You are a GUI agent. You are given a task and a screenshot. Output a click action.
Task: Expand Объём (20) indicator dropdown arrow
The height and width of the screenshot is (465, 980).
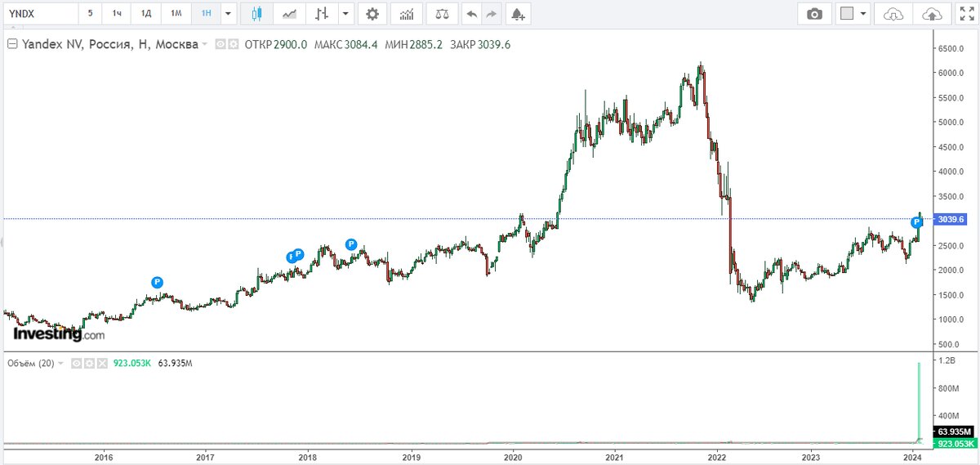click(60, 363)
